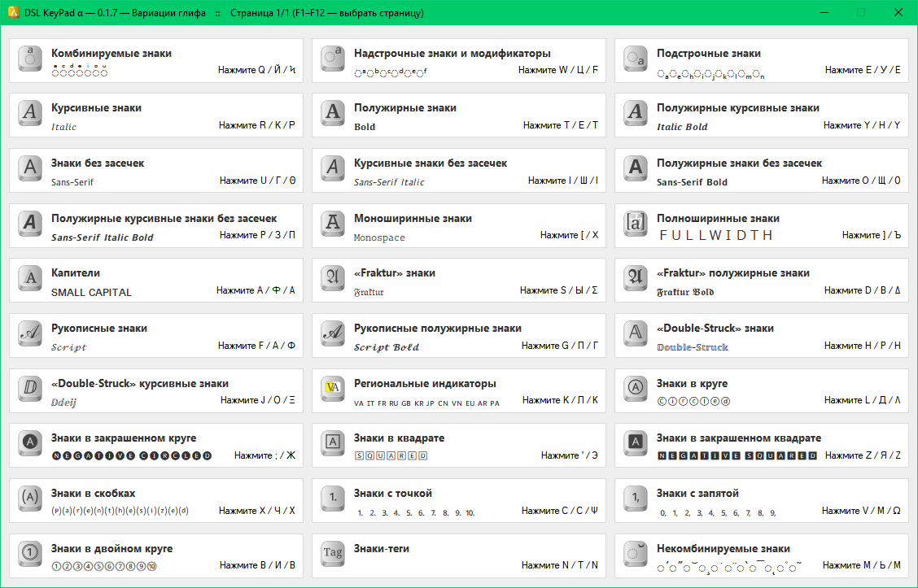
Task: Select Подстрочные знаки entry
Action: click(761, 59)
